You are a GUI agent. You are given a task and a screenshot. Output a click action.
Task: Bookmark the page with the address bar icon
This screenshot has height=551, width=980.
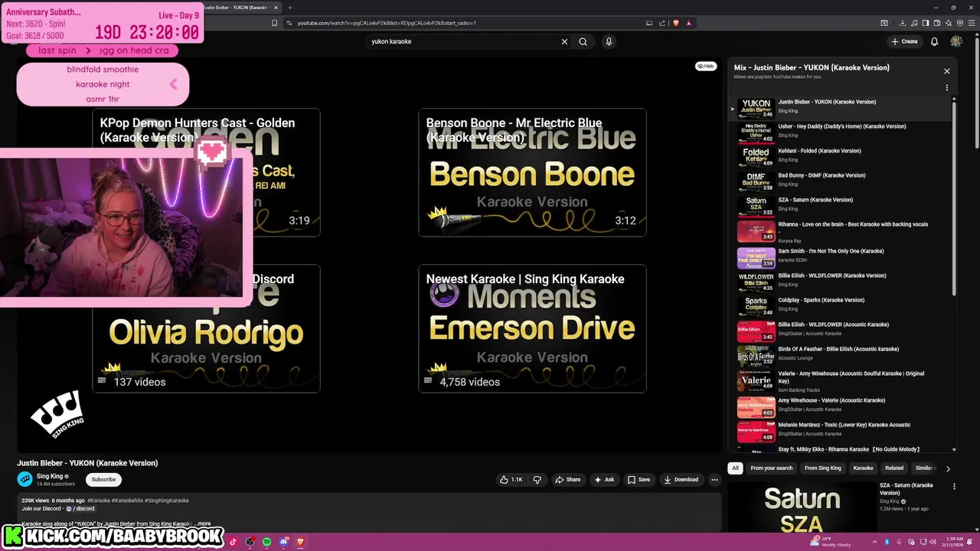(x=274, y=23)
